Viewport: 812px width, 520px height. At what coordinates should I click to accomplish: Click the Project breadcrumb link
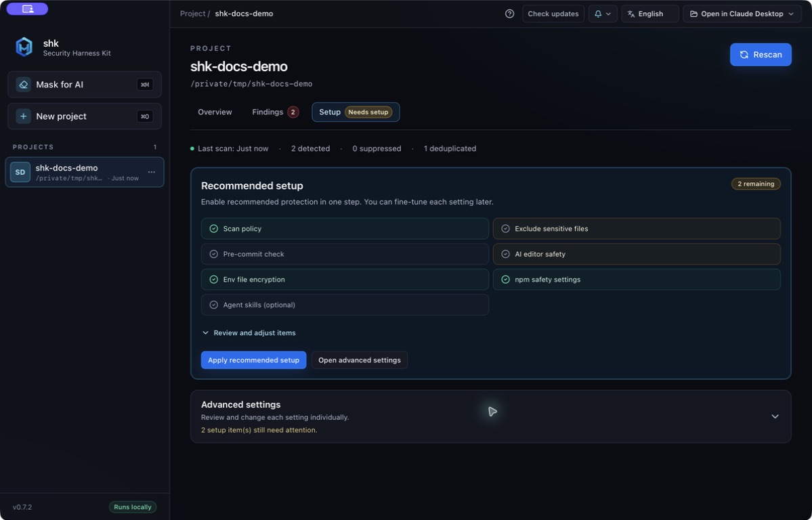pos(192,14)
